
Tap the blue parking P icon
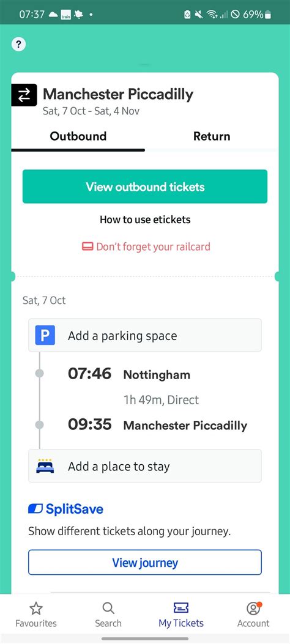coord(45,336)
